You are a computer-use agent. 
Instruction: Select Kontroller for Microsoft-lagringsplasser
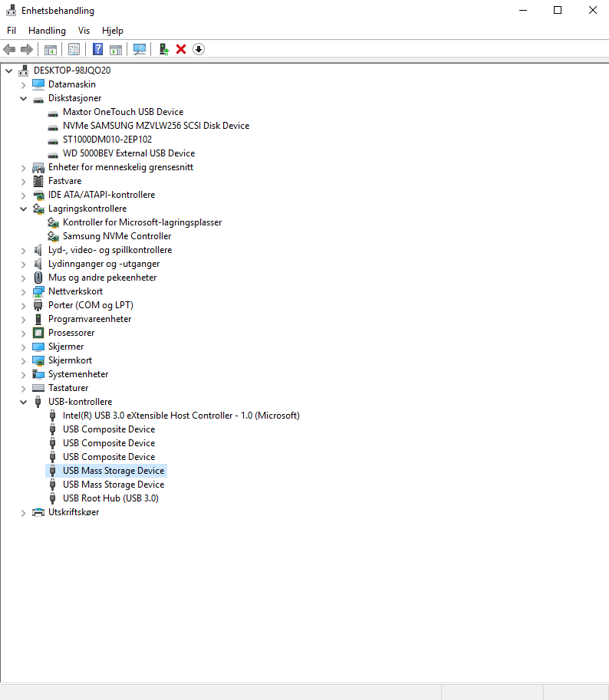pyautogui.click(x=142, y=222)
